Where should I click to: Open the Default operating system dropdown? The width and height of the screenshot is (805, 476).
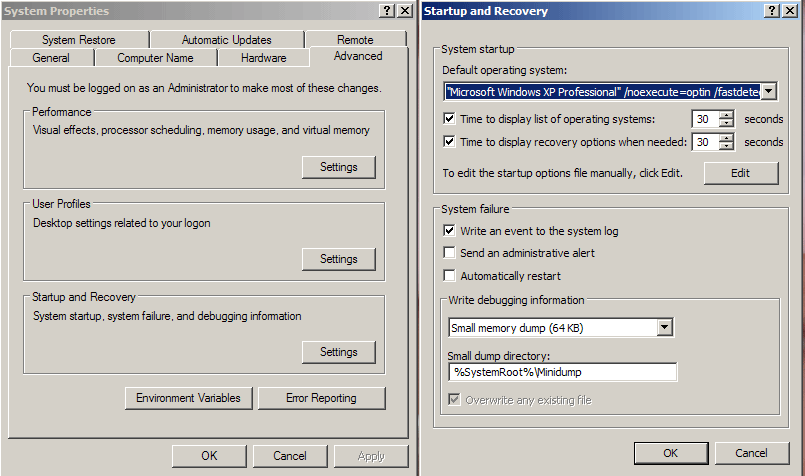(768, 92)
